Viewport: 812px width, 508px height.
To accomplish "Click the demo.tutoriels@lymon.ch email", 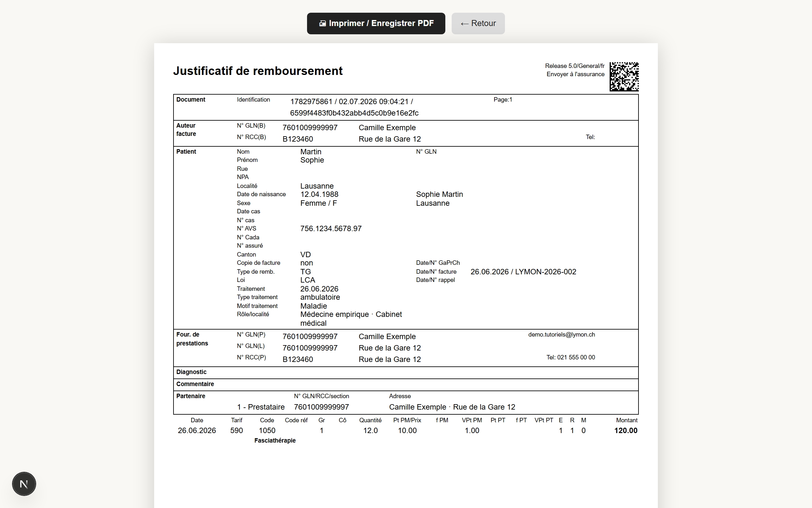I will 561,335.
